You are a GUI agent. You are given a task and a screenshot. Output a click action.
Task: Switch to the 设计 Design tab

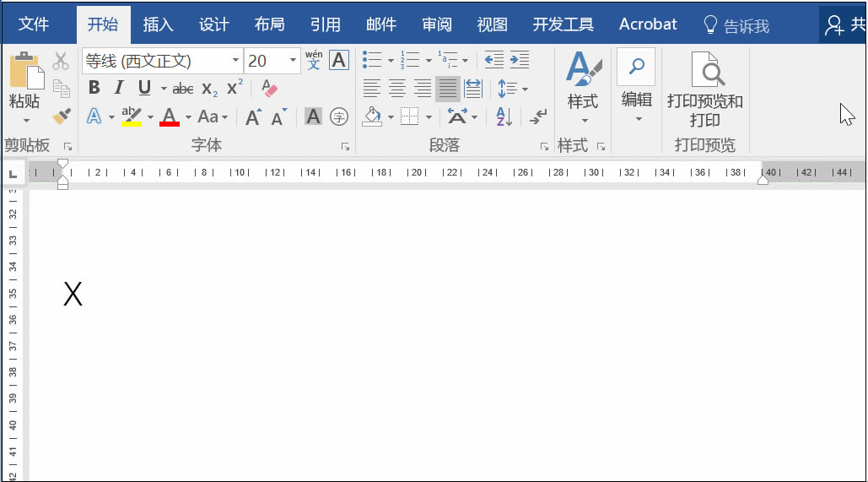point(214,24)
